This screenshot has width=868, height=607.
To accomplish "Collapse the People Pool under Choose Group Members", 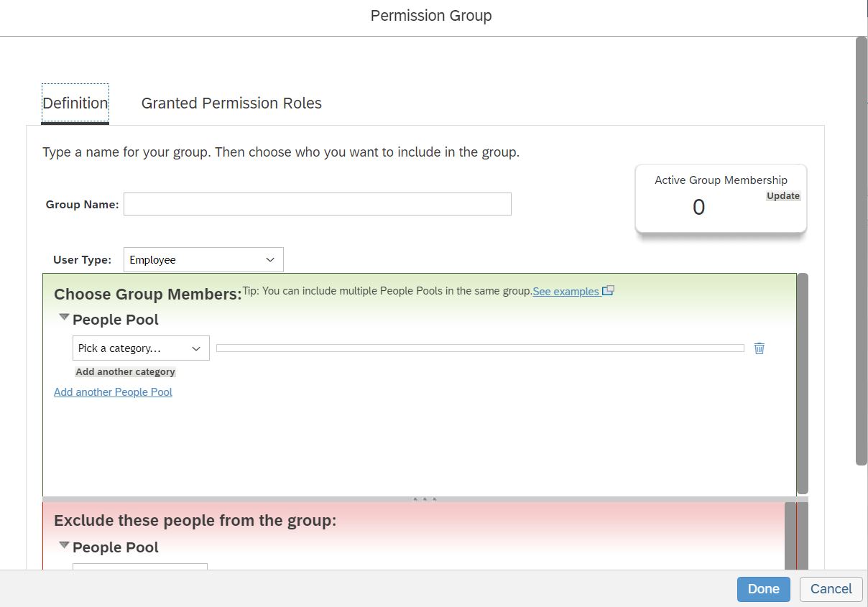I will pos(64,316).
